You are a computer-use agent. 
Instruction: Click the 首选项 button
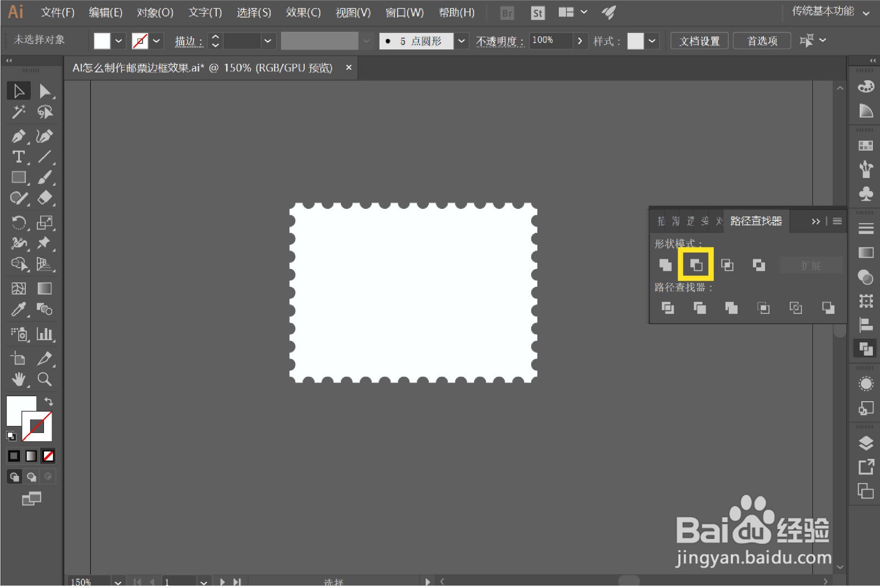[x=762, y=41]
